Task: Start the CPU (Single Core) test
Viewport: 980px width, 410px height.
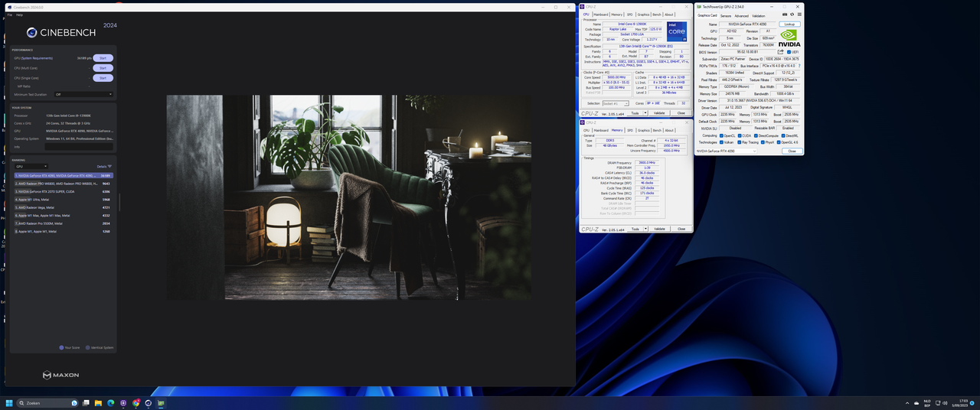Action: [103, 78]
